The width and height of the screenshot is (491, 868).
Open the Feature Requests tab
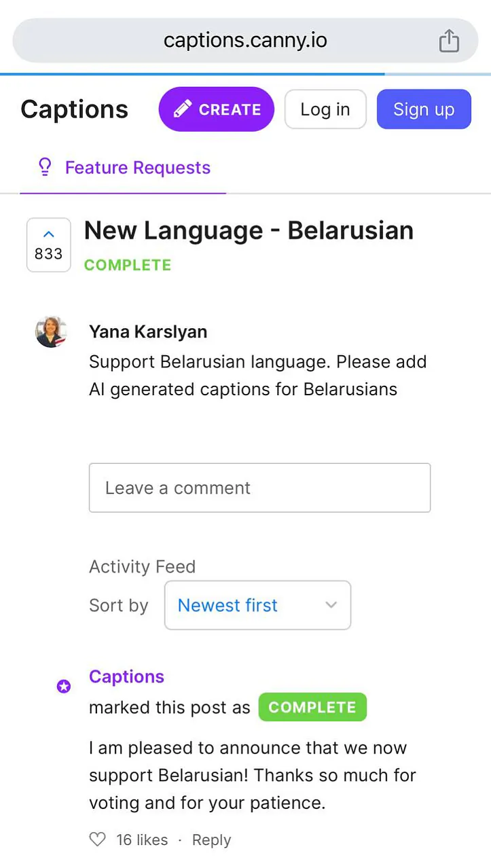(137, 168)
